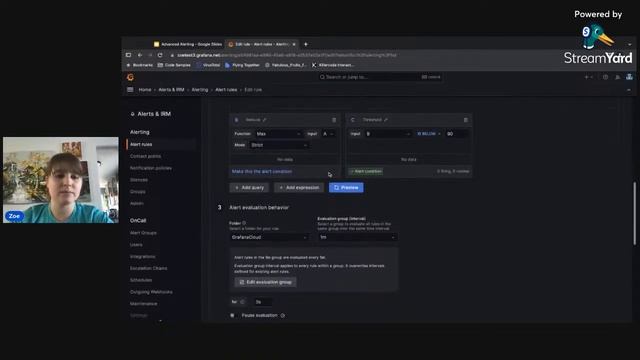This screenshot has width=640, height=360.
Task: Open the Evaluation group dropdown showing 1m
Action: coord(358,237)
